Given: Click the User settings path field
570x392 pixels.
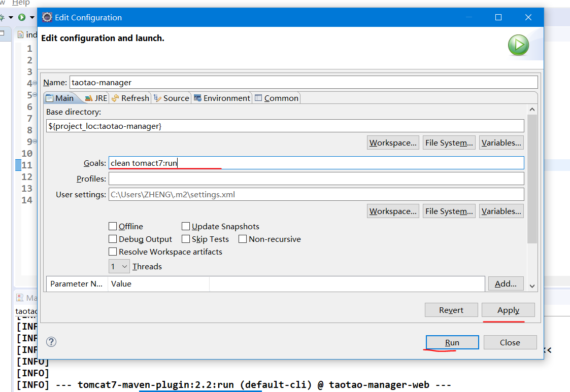Looking at the screenshot, I should click(316, 194).
